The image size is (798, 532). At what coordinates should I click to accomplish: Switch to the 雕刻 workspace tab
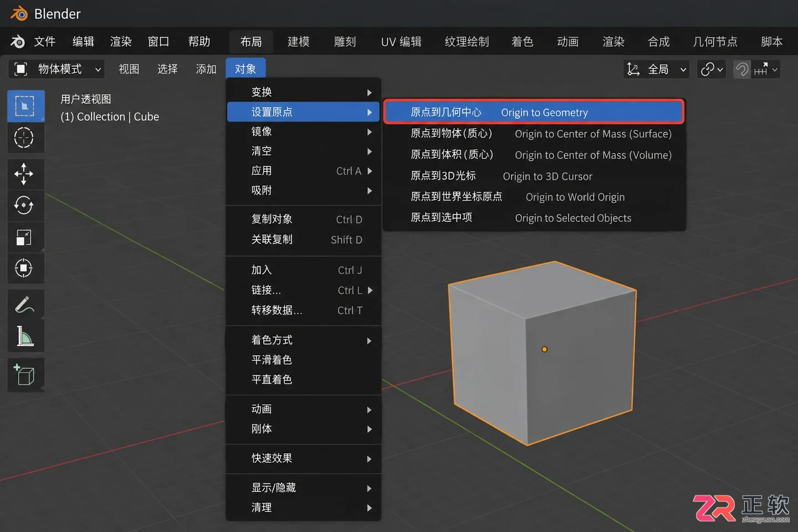(345, 42)
